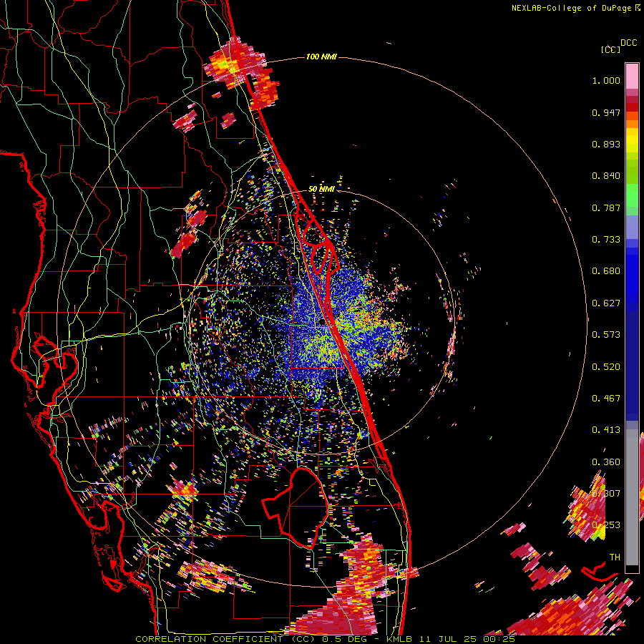The width and height of the screenshot is (644, 644).
Task: Click the 0.520 scale value
Action: click(x=606, y=367)
